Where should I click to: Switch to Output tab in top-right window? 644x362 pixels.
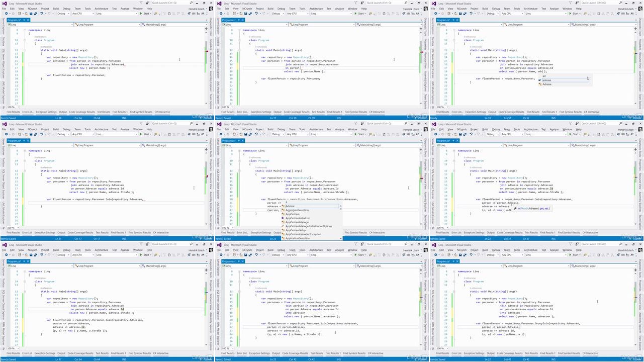(x=492, y=112)
